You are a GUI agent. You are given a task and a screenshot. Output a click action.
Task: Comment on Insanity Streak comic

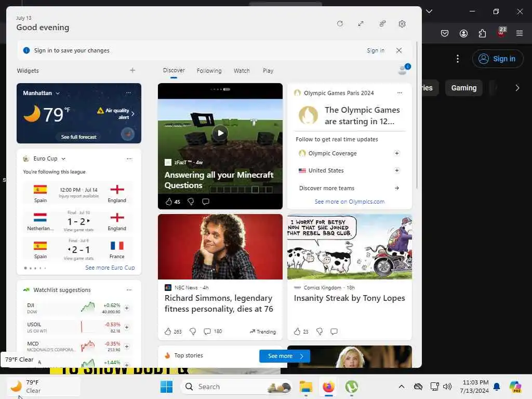click(334, 331)
